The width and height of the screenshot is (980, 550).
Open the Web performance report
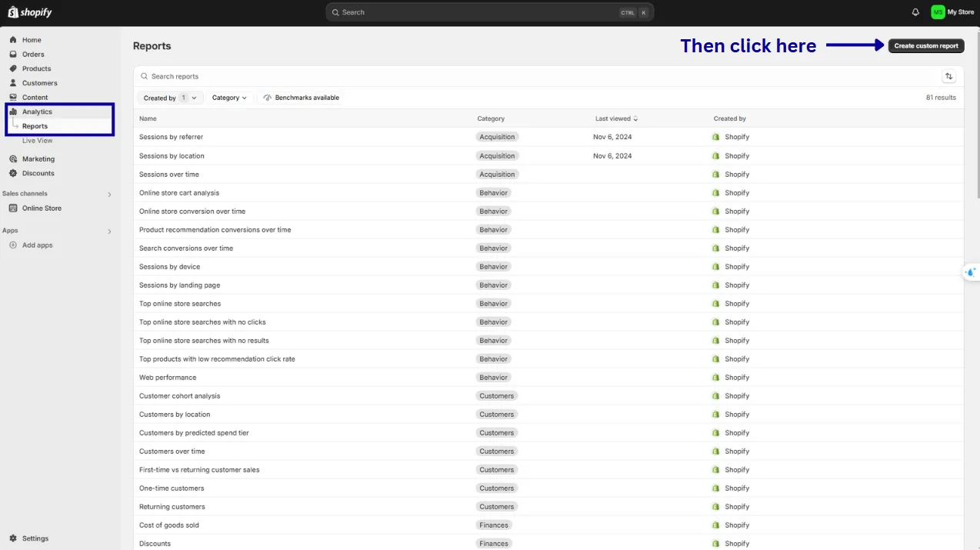coord(168,378)
